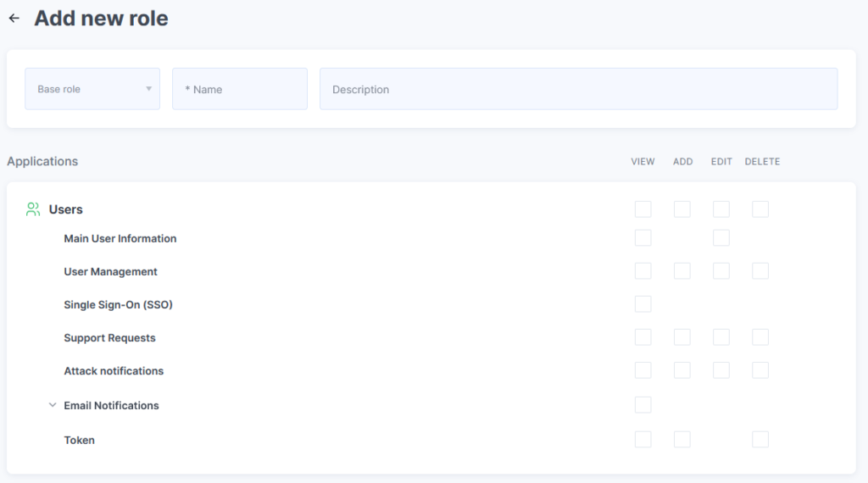Check Add for Users
Screen dimensions: 868x483
coord(682,209)
